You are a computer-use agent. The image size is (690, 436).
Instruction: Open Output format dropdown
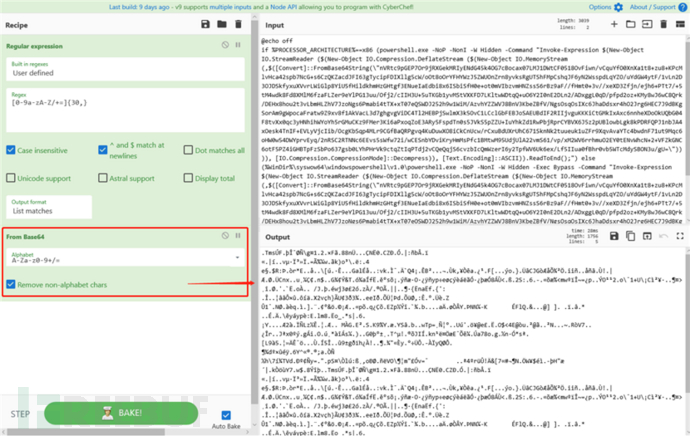(49, 207)
